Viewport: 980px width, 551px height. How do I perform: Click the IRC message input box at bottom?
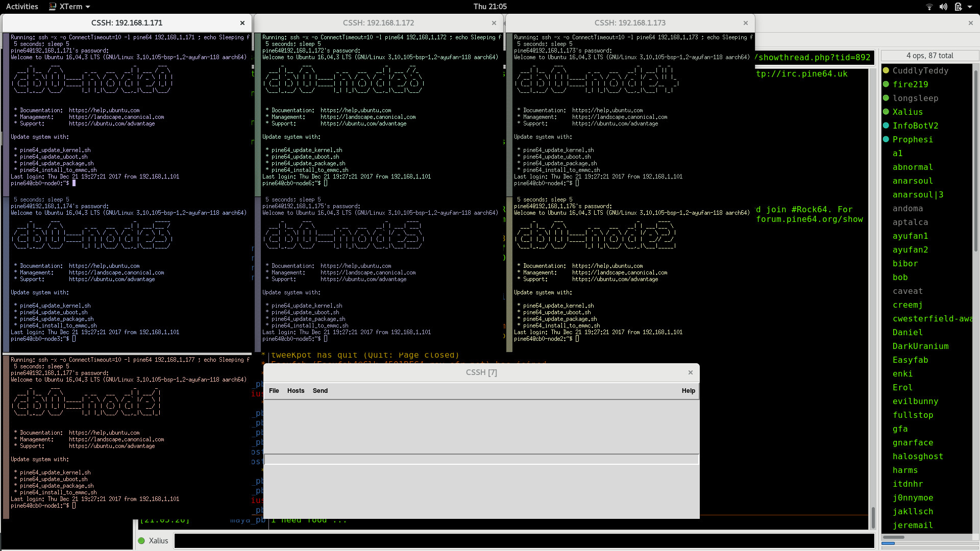click(x=524, y=541)
